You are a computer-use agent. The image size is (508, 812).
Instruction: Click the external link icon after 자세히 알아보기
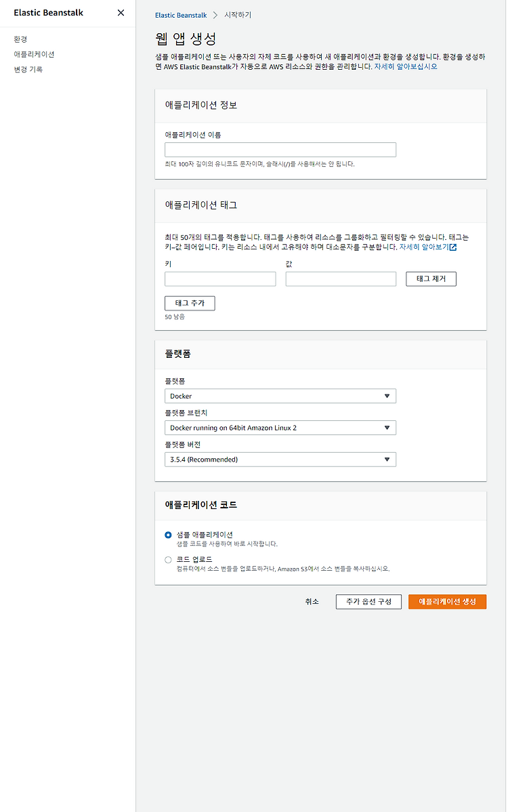pyautogui.click(x=453, y=247)
